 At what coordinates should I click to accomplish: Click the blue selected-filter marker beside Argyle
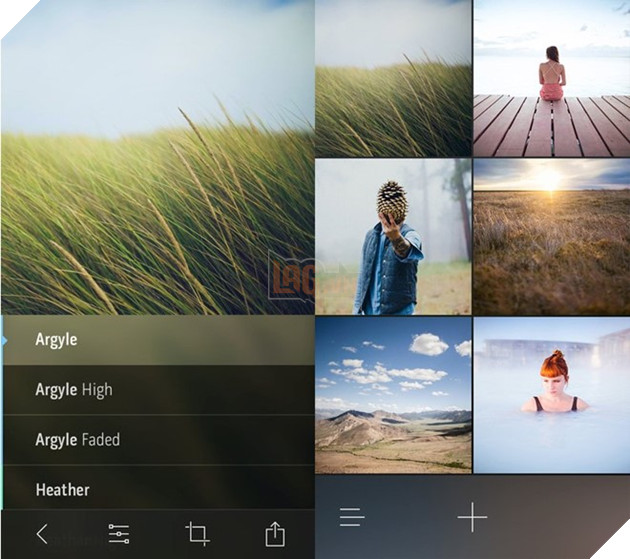coord(4,341)
